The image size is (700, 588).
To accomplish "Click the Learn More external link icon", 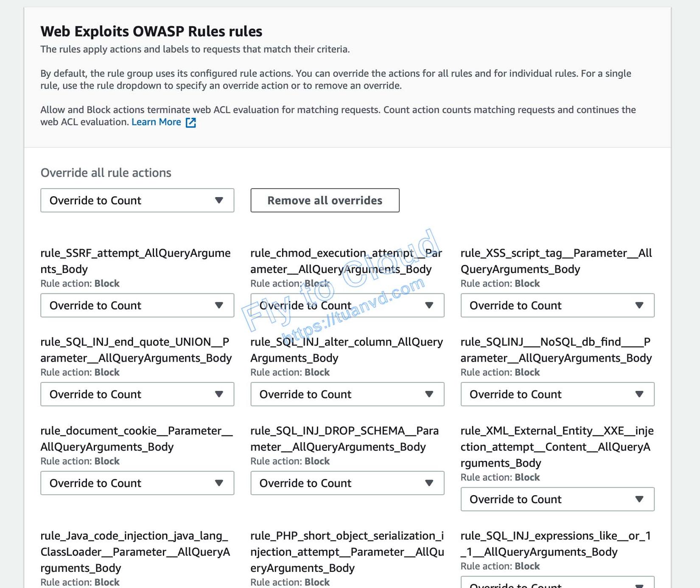I will coord(191,123).
